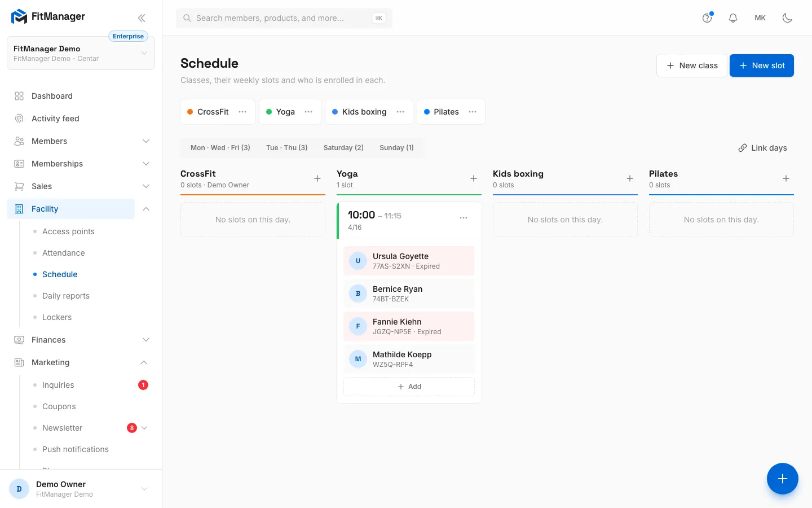Click the New slot button
The height and width of the screenshot is (508, 812).
[762, 65]
